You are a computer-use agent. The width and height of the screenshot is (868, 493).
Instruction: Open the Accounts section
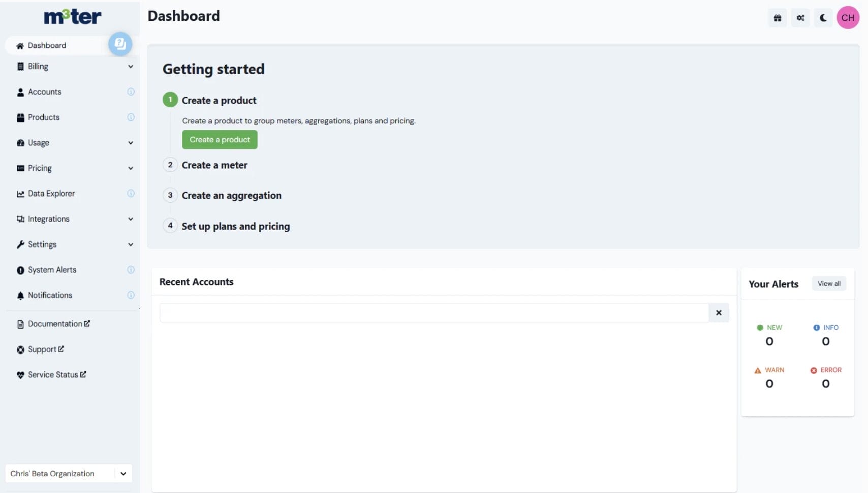[x=44, y=92]
